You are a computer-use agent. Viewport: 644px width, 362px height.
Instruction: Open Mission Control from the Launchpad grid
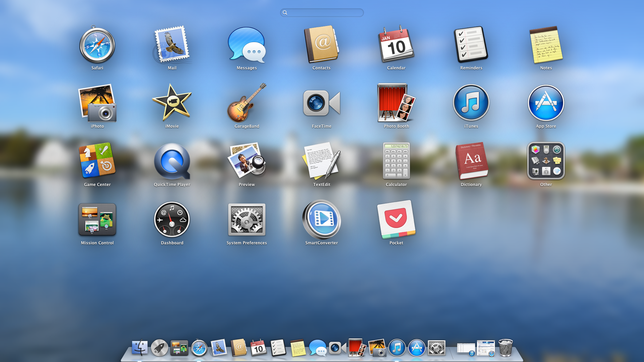[97, 220]
